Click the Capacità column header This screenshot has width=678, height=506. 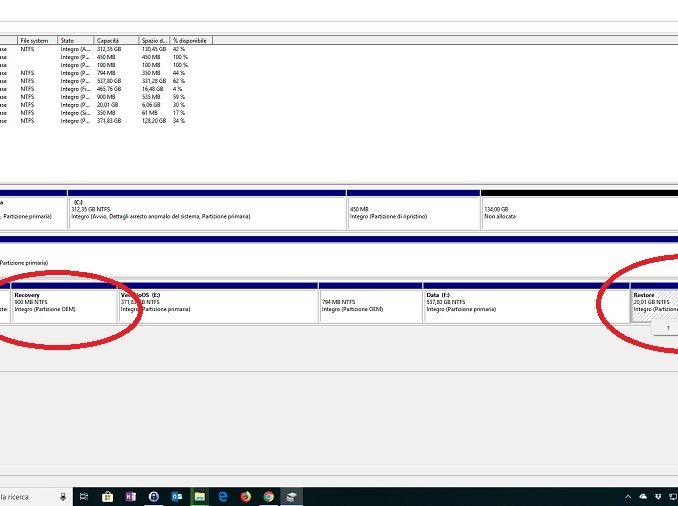tap(116, 40)
